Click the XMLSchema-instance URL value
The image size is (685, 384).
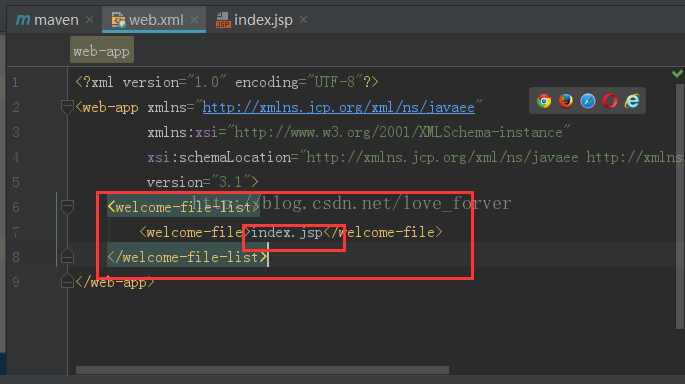(398, 132)
